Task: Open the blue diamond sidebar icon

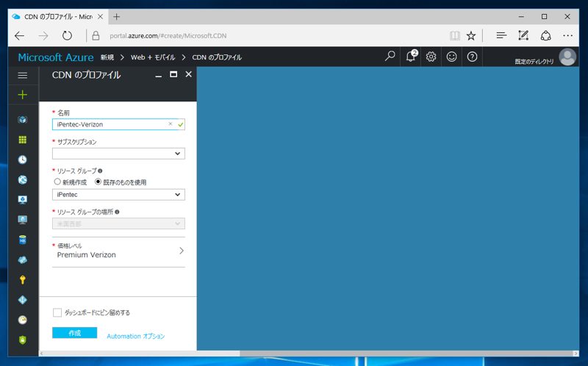Action: pos(23,300)
